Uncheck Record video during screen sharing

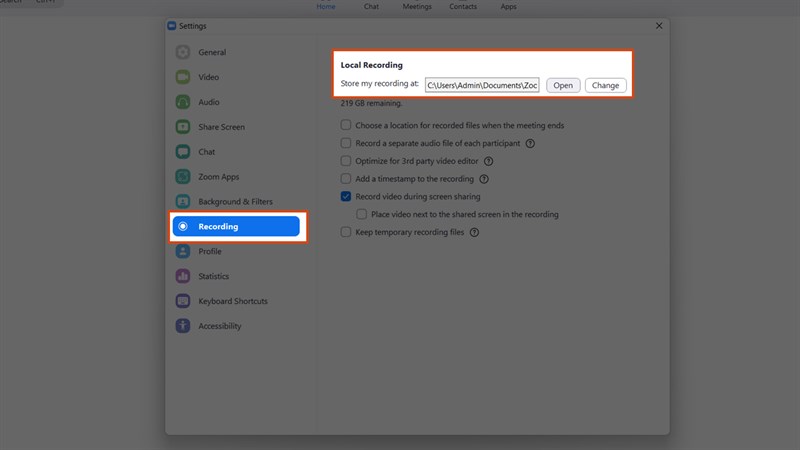346,197
